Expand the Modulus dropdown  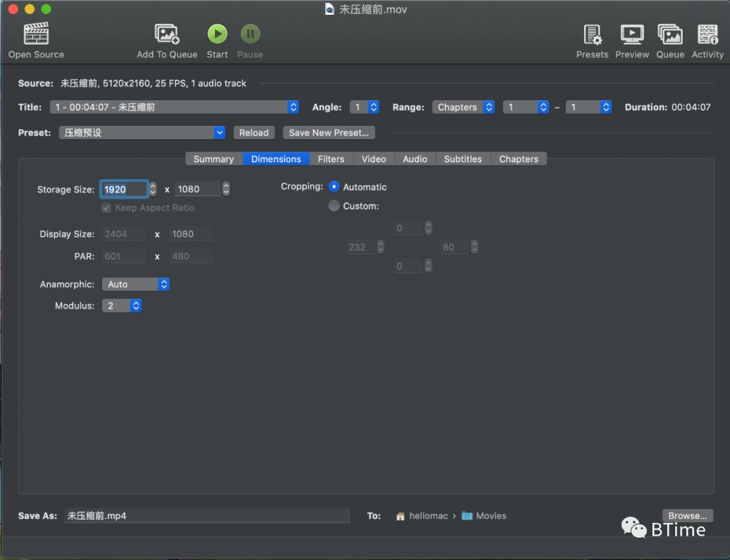coord(122,306)
